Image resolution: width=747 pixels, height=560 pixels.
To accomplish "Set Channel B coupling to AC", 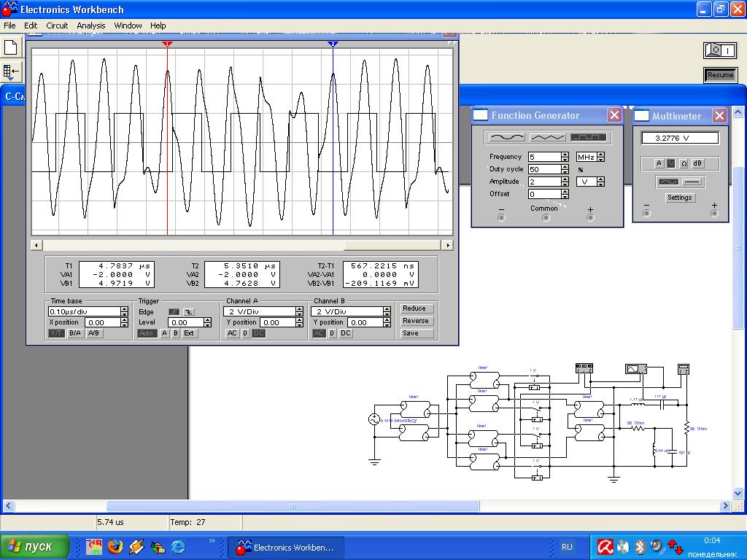I will (x=320, y=333).
